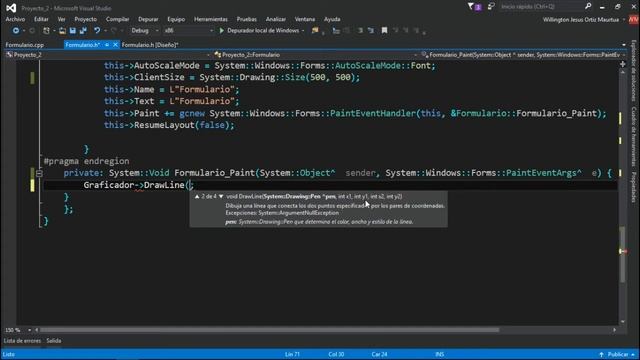Screen dimensions: 640x360
Task: Click the feedback icon beside quick launch
Action: click(x=491, y=7)
